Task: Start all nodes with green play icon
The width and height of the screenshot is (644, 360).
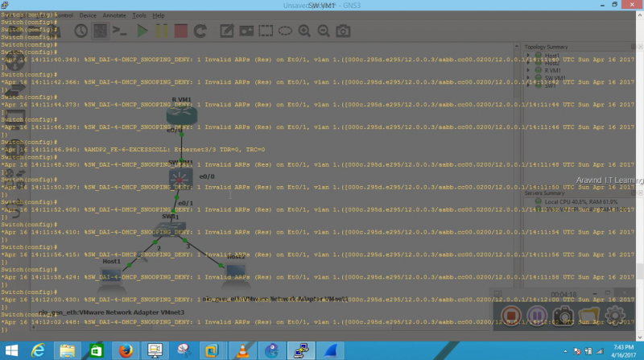Action: [142, 31]
